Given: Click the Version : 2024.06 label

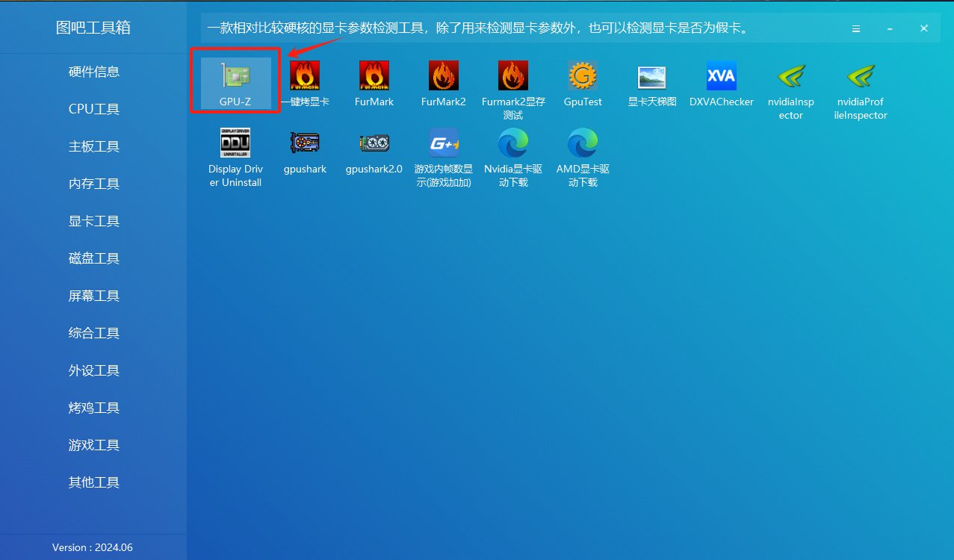Looking at the screenshot, I should 93,547.
